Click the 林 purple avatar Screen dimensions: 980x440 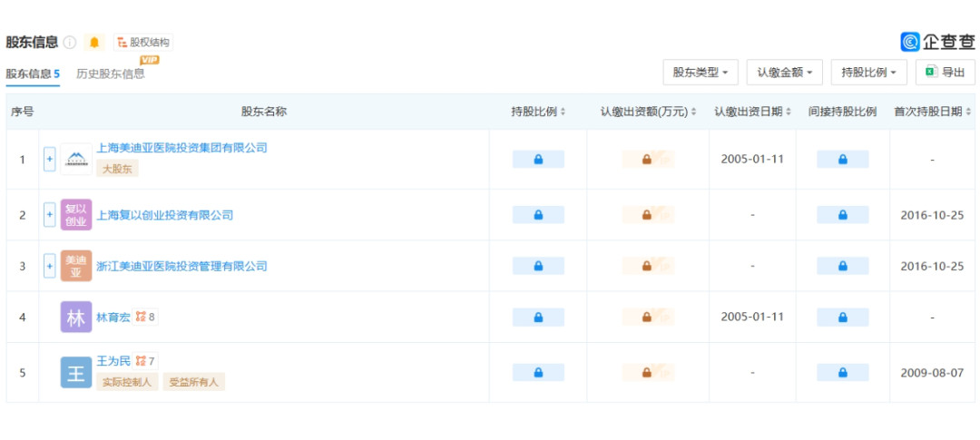point(76,318)
